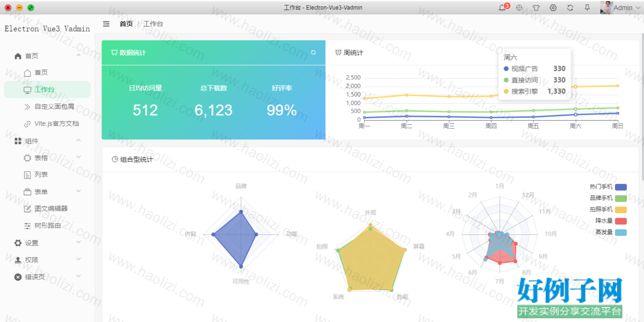
Task: Click the 首页 home icon in the sidebar group
Action: (18, 56)
